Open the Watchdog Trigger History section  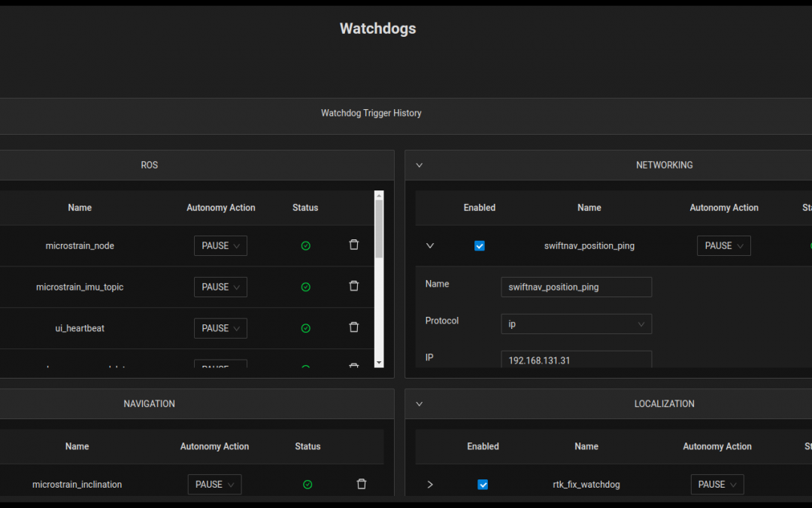pyautogui.click(x=371, y=114)
